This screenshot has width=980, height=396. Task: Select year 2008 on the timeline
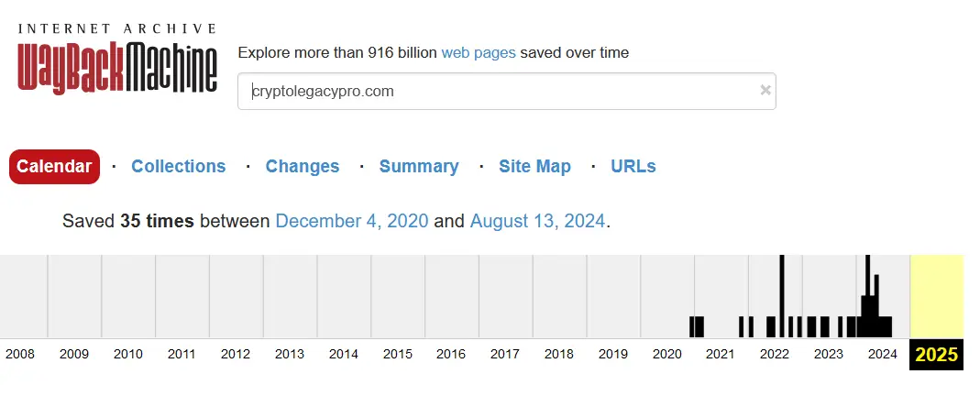click(x=20, y=355)
